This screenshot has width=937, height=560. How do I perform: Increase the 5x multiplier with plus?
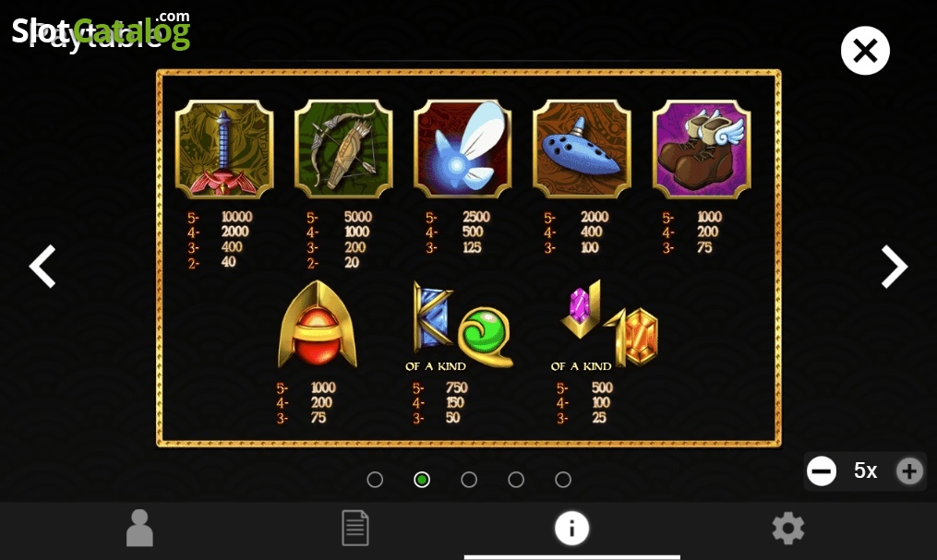click(x=909, y=471)
